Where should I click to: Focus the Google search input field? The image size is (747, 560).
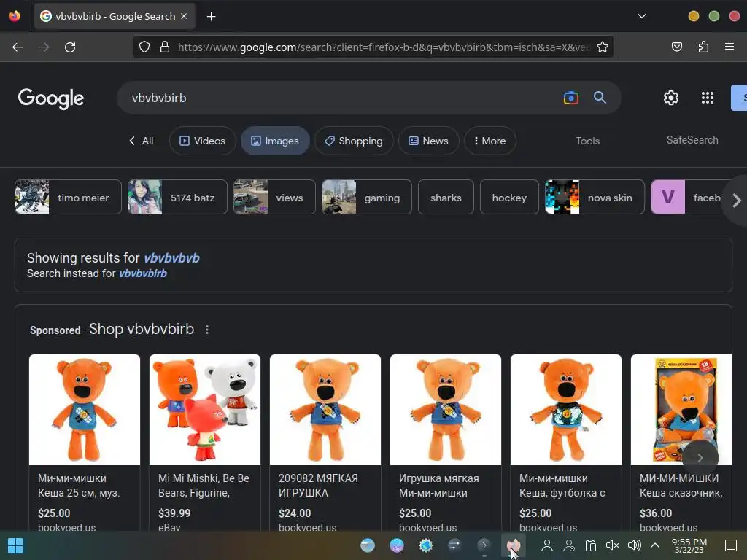[x=343, y=98]
